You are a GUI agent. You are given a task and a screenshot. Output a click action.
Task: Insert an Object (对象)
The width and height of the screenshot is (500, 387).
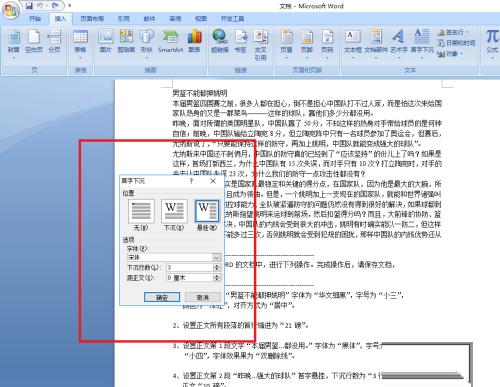[448, 53]
